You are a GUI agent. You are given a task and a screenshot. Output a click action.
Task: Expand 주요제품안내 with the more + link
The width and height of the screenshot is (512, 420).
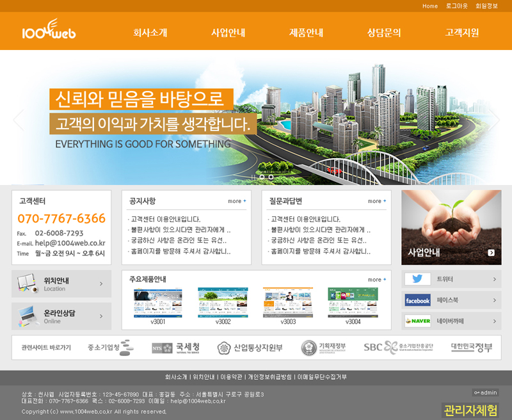pyautogui.click(x=377, y=280)
